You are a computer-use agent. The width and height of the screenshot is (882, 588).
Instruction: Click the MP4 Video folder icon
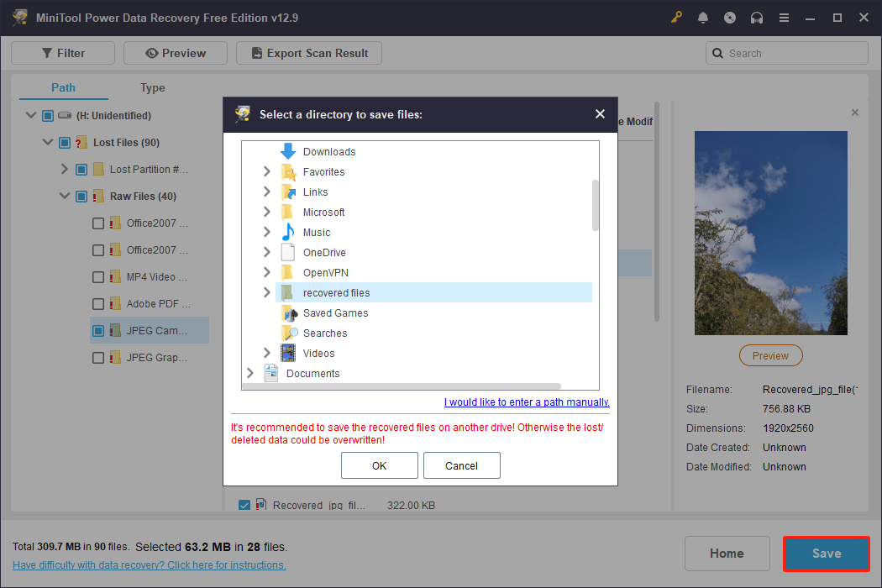(115, 277)
